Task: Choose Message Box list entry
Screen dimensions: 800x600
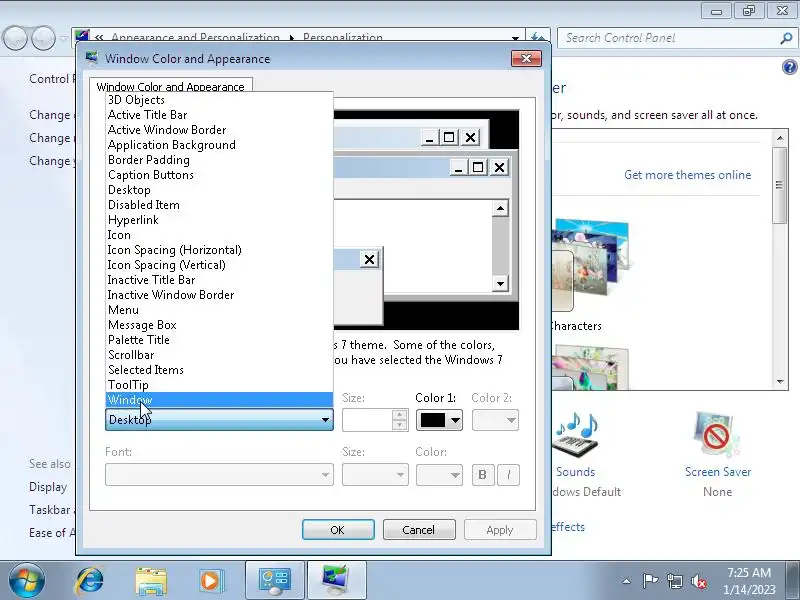Action: coord(219,325)
